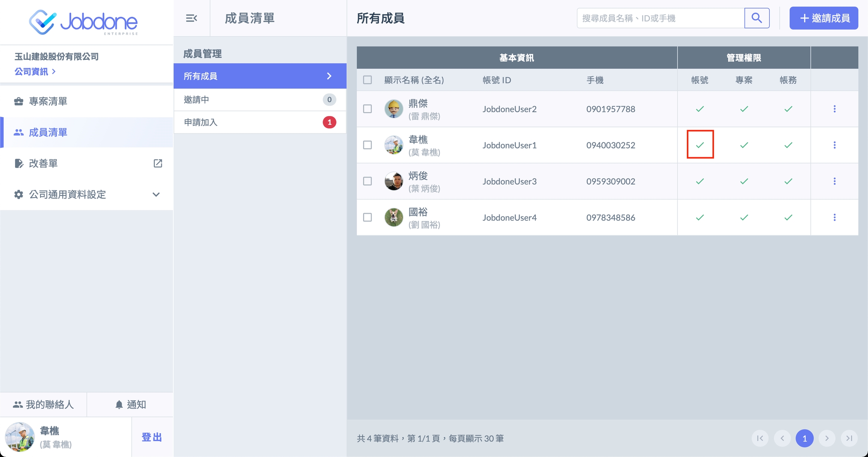
Task: Select the checkbox for 炳俊 row
Action: click(367, 181)
